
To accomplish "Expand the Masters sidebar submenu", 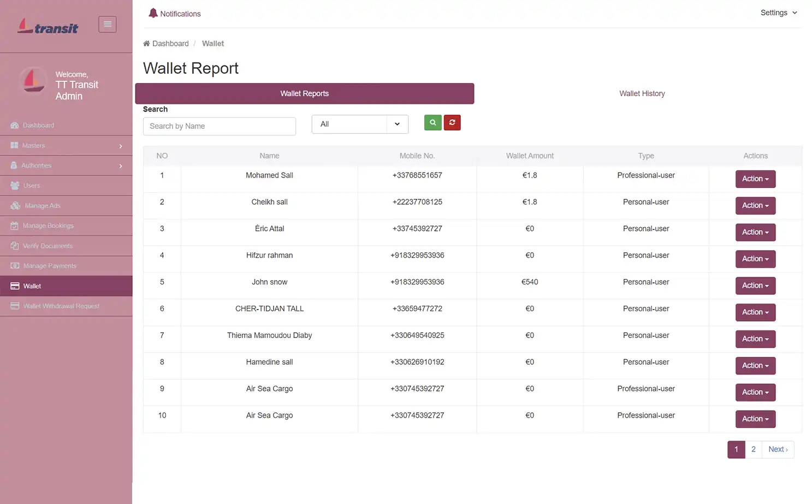I will tap(66, 145).
